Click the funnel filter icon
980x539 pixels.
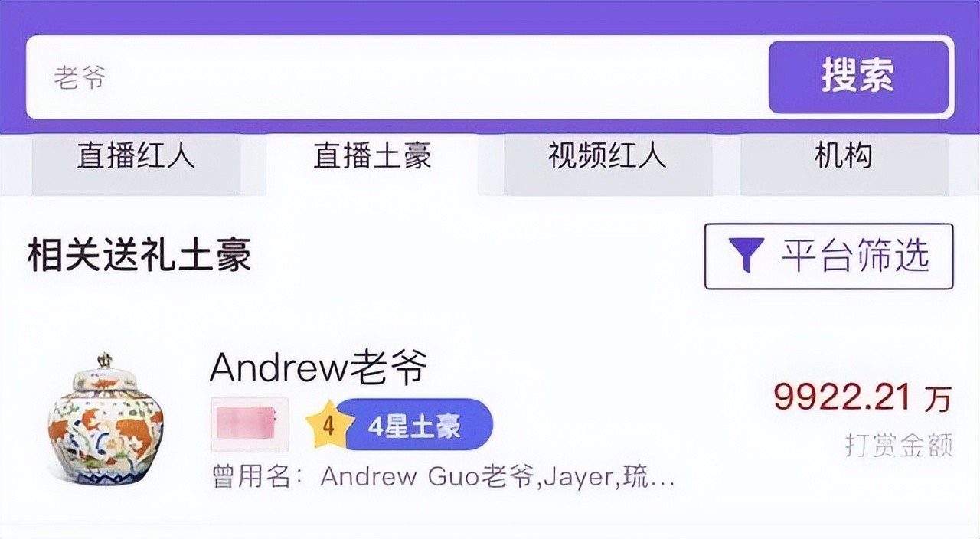[x=745, y=256]
